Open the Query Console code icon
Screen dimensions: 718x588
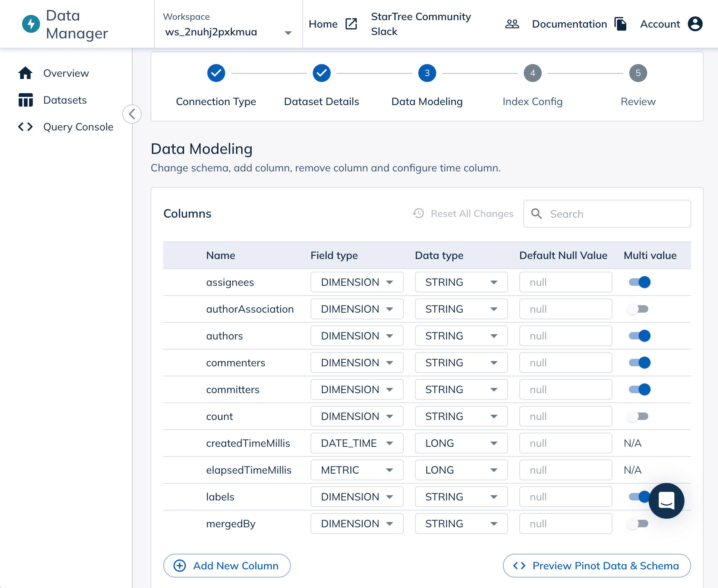pos(25,127)
